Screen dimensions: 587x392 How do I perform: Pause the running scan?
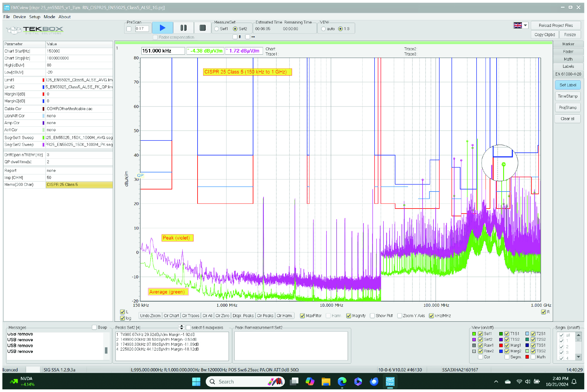[183, 28]
